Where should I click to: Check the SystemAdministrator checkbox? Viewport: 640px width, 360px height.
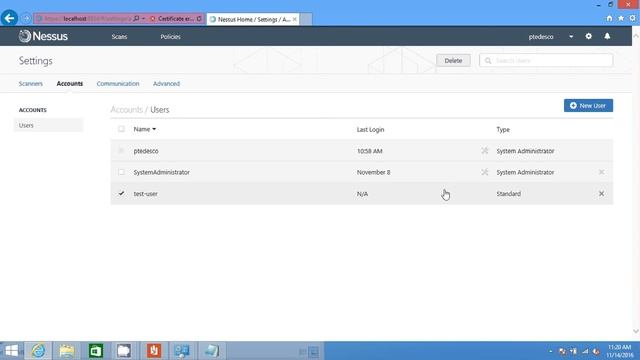[x=121, y=172]
